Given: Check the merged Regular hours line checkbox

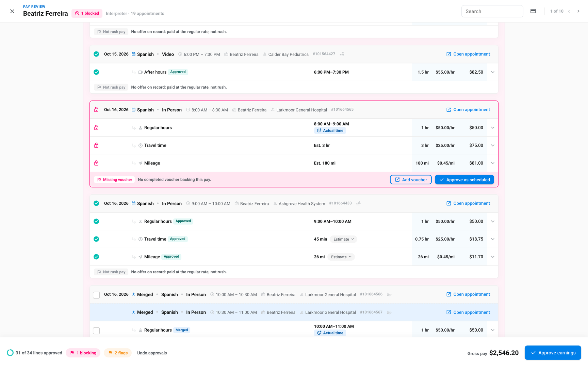Looking at the screenshot, I should (x=96, y=331).
